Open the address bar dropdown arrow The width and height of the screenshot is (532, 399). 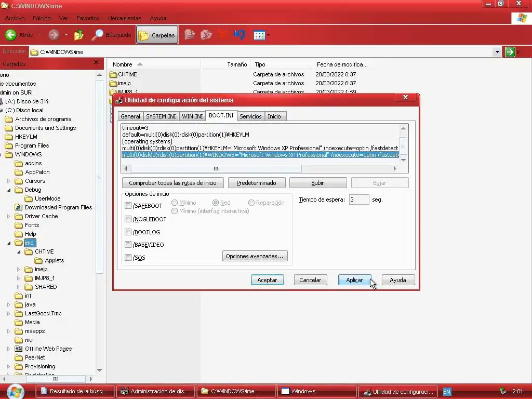(x=497, y=52)
